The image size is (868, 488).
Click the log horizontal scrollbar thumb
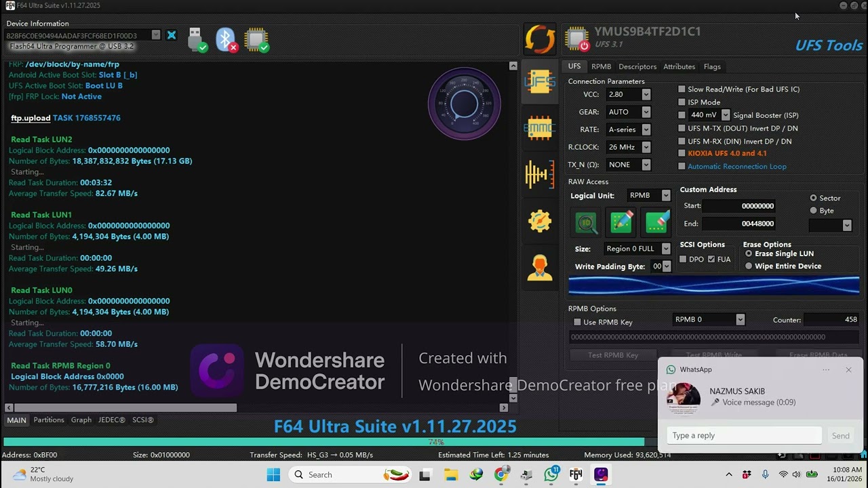125,408
